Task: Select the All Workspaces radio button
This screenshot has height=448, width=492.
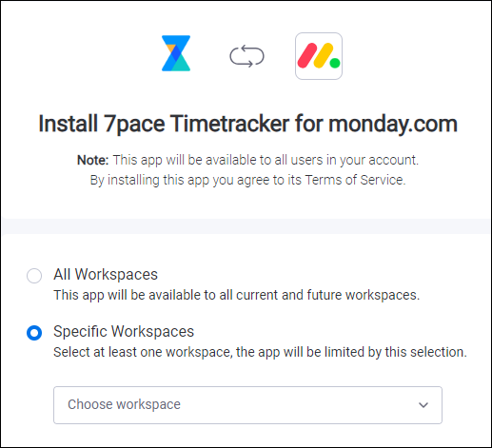Action: click(34, 276)
